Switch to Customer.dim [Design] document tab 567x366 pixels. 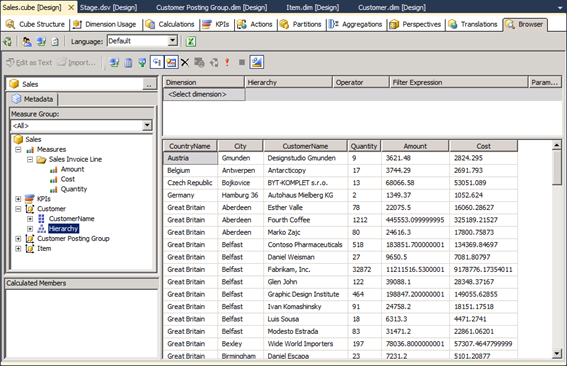click(392, 8)
